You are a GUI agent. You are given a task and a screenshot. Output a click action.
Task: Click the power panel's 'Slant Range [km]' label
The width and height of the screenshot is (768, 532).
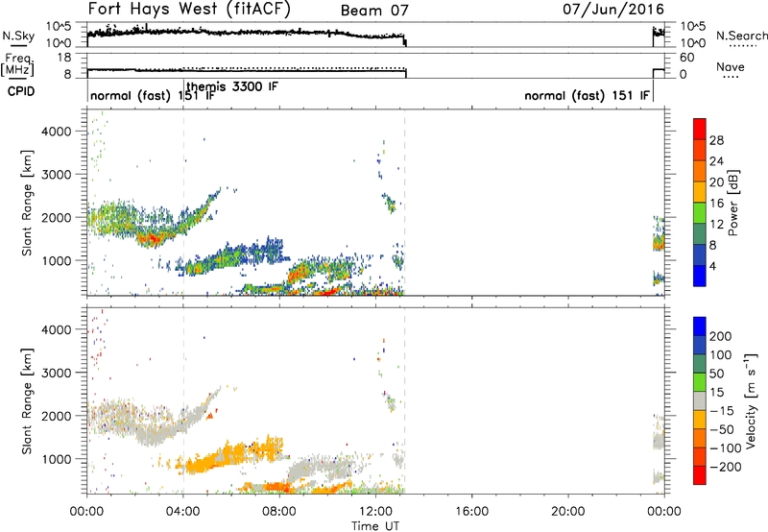27,203
